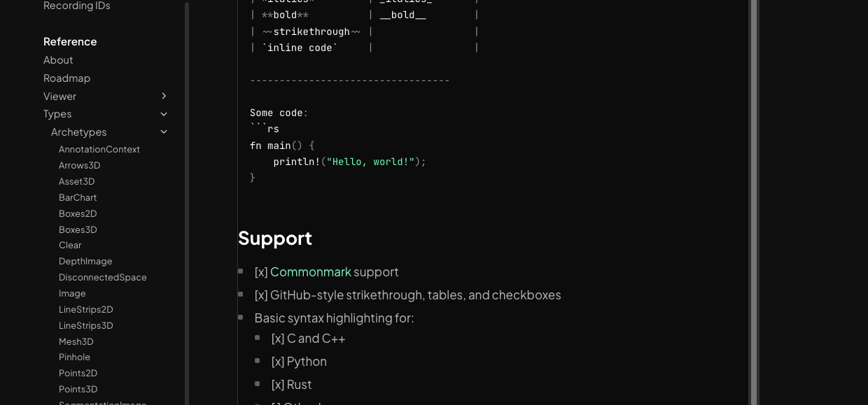
Task: View the BarChart archetype
Action: pos(77,197)
